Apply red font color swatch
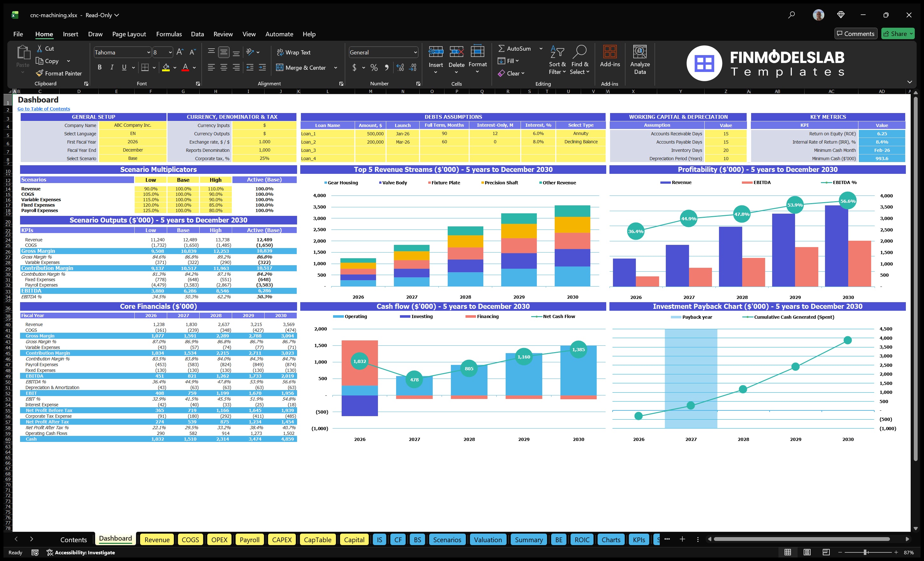The height and width of the screenshot is (561, 924). click(x=185, y=67)
